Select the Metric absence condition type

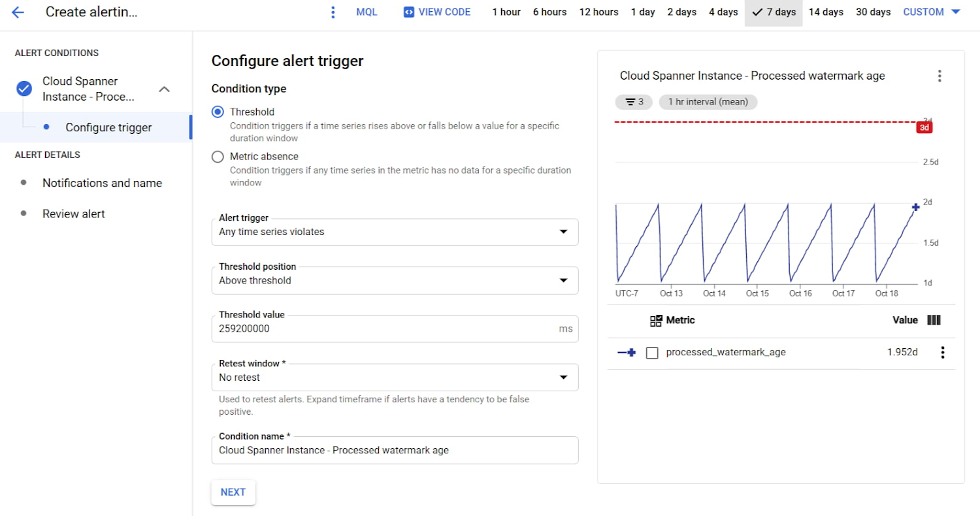(218, 157)
